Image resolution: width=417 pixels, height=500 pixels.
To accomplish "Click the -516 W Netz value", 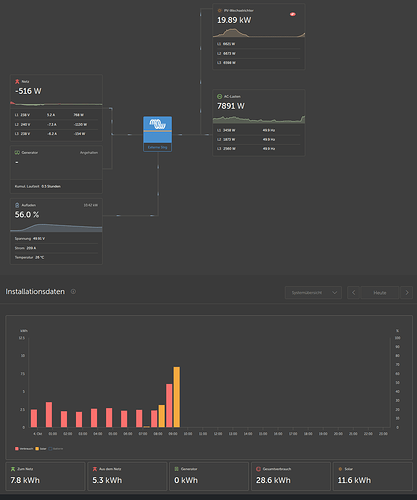I will tap(28, 91).
